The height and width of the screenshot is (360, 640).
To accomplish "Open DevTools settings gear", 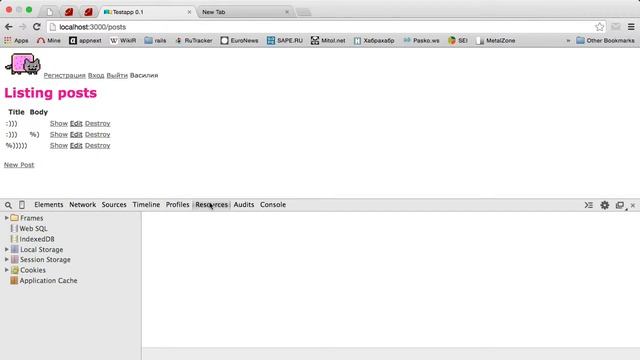I will [x=604, y=205].
